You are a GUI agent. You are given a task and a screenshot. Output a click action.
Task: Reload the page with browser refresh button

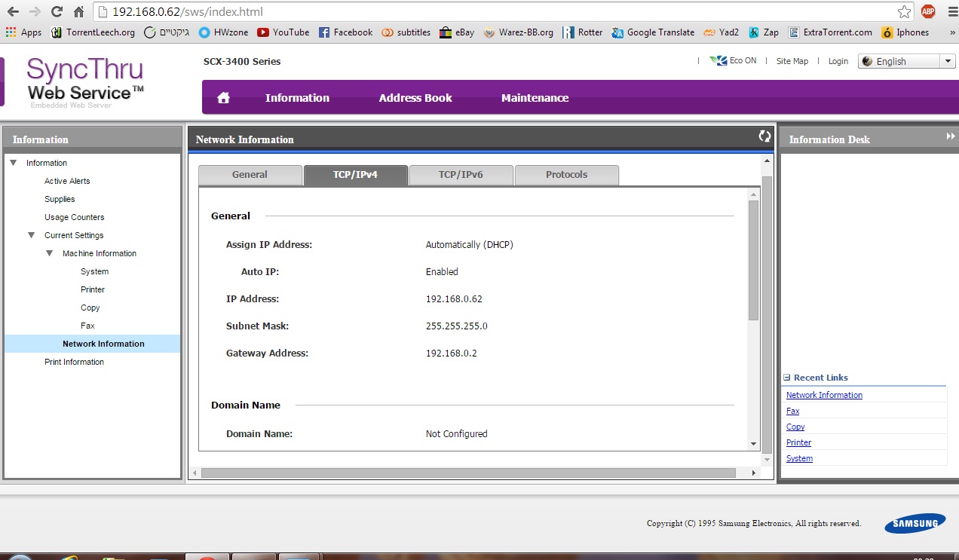pyautogui.click(x=57, y=12)
